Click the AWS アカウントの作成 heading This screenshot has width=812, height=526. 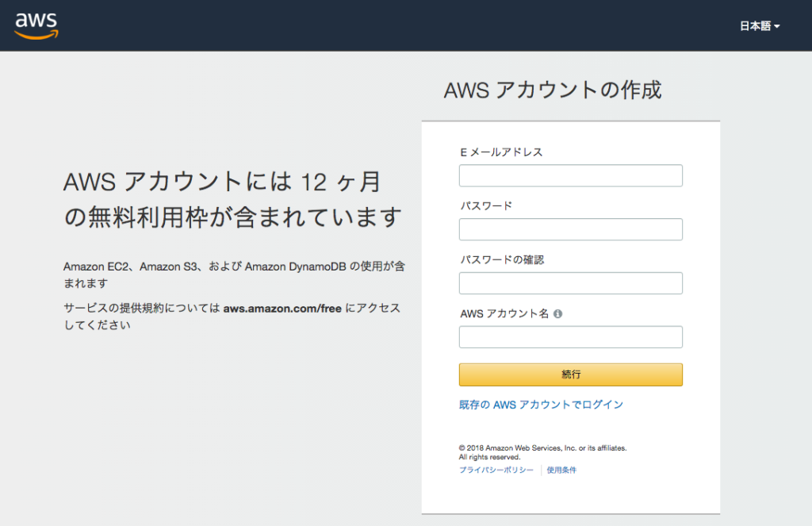click(x=553, y=90)
